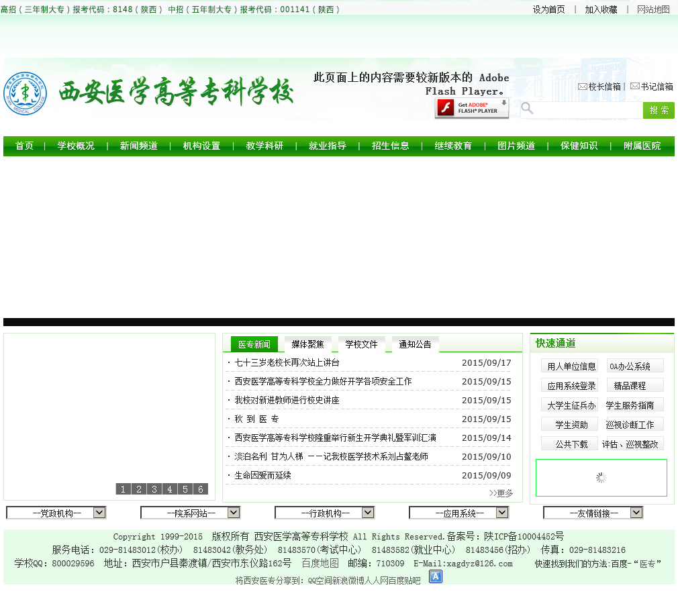
Task: Open news 生命因爱而延续
Action: [263, 476]
